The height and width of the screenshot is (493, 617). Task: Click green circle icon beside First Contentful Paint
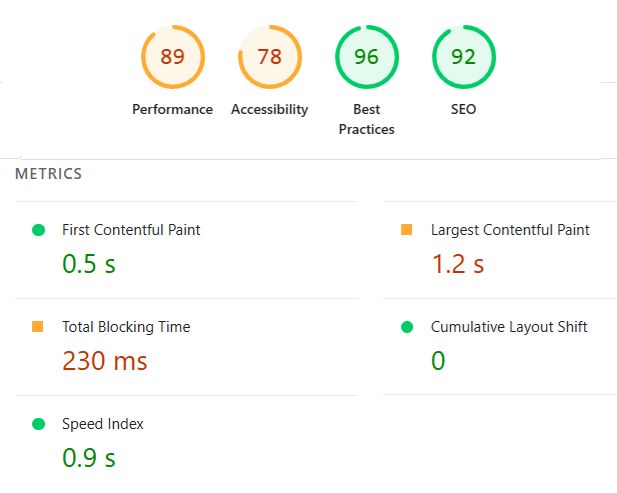pos(39,230)
